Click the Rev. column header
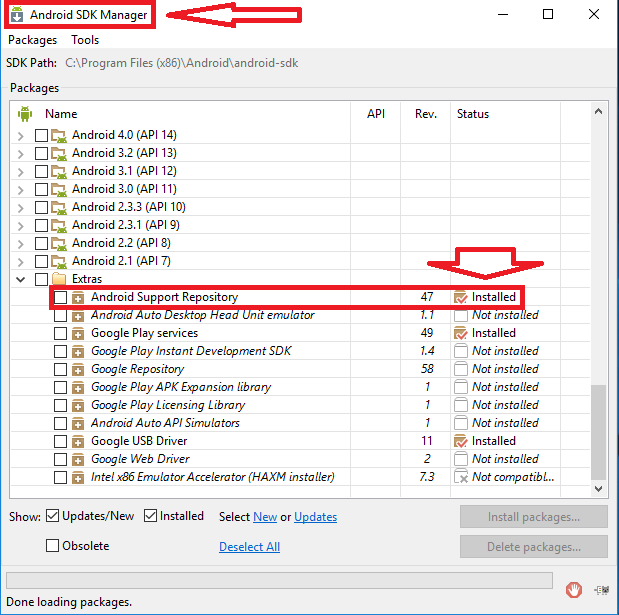Image resolution: width=619 pixels, height=615 pixels. (x=426, y=114)
